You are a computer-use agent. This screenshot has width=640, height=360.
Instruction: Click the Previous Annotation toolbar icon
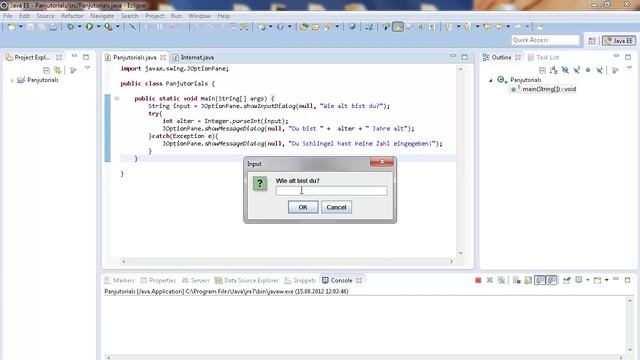(467, 27)
